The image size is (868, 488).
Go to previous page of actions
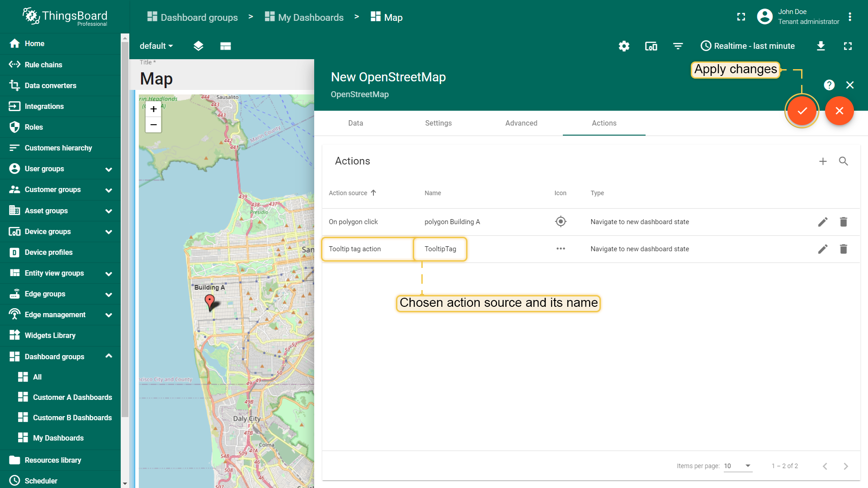(825, 466)
